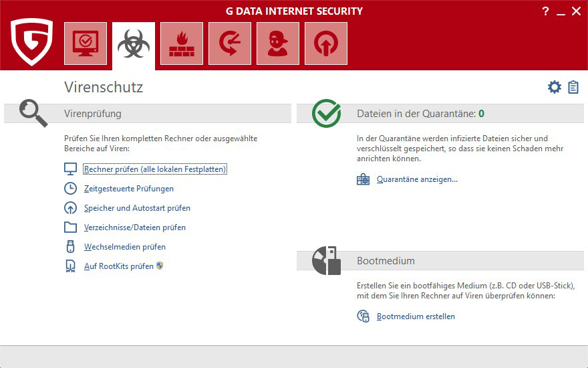588x368 pixels.
Task: Open the Autostart Manager arrow icon
Action: (x=326, y=43)
